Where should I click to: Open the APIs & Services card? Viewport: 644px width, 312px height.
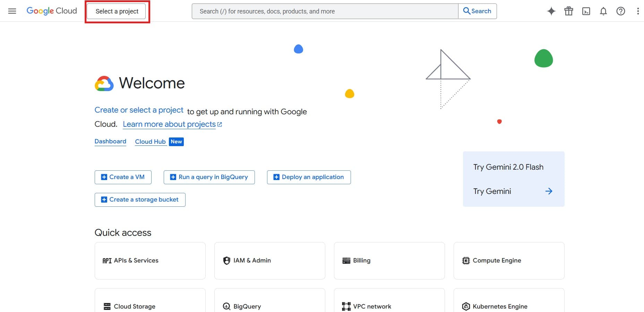pyautogui.click(x=150, y=261)
